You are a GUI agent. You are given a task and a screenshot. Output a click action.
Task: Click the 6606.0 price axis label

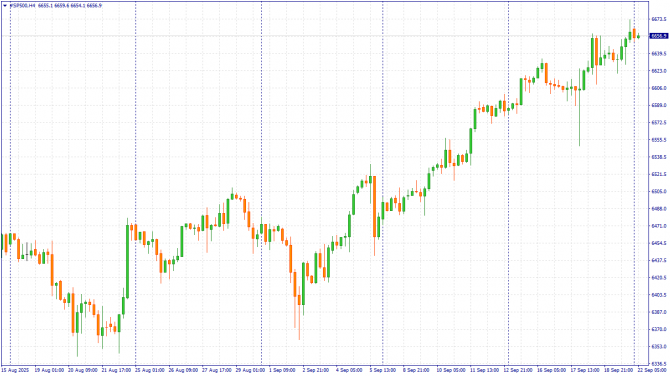click(658, 88)
